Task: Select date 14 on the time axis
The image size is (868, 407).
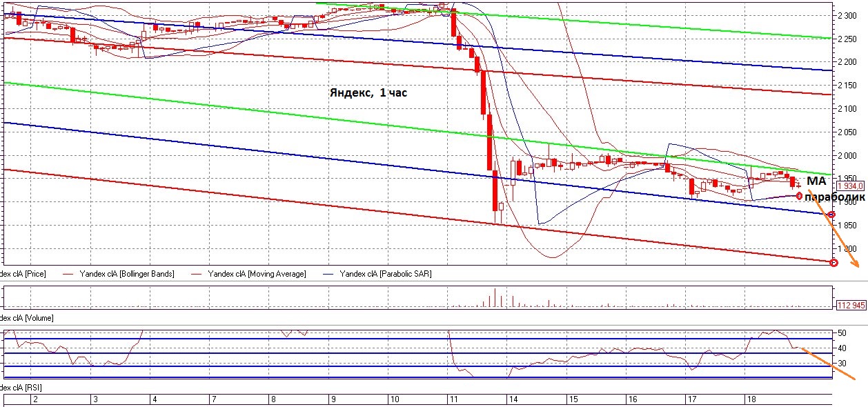Action: [x=513, y=399]
